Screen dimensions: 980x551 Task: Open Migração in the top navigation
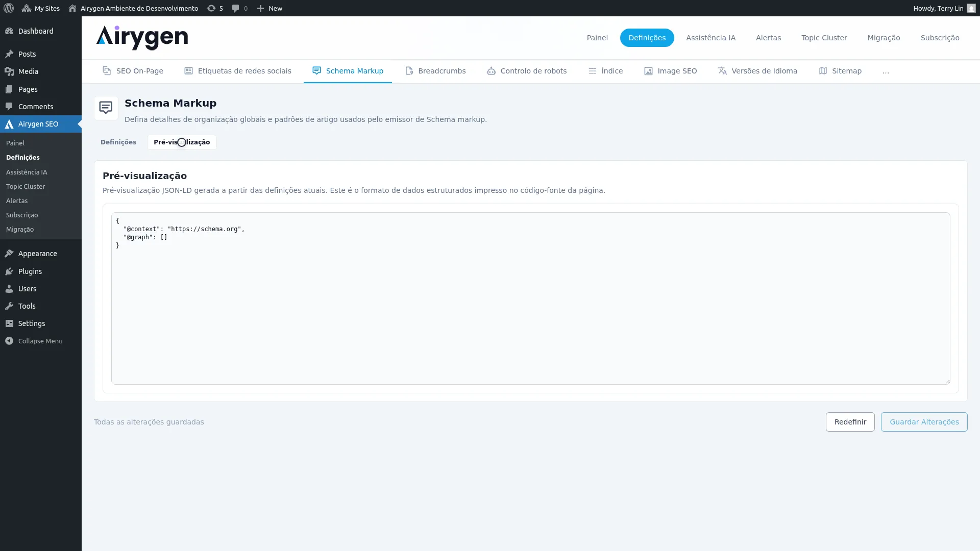[x=884, y=38]
